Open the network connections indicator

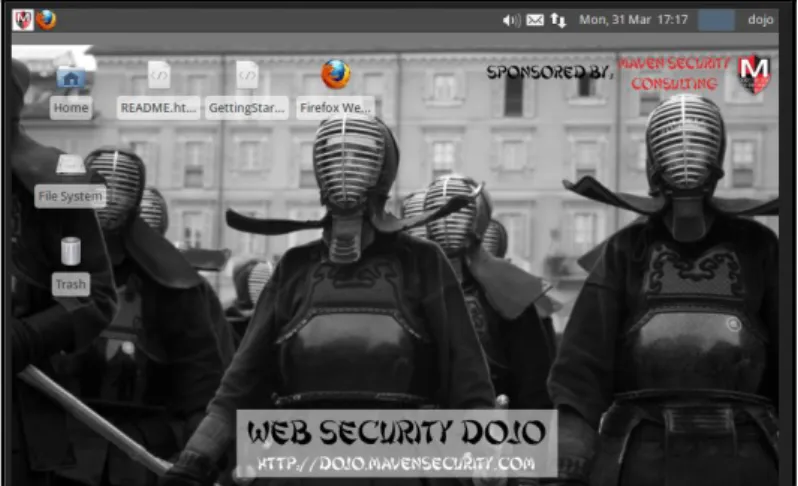tap(558, 20)
